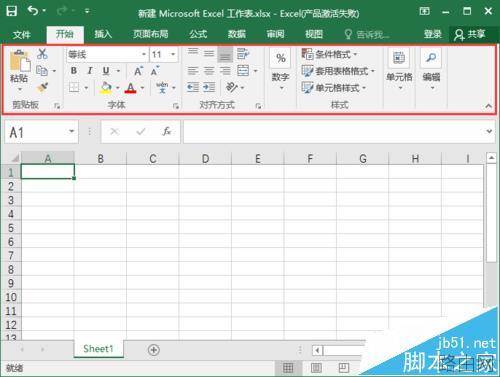
Task: Open ribbon display options in the title bar
Action: coord(424,12)
